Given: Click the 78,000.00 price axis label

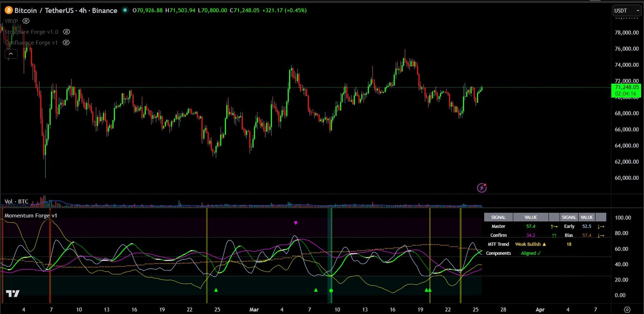Looking at the screenshot, I should (627, 33).
